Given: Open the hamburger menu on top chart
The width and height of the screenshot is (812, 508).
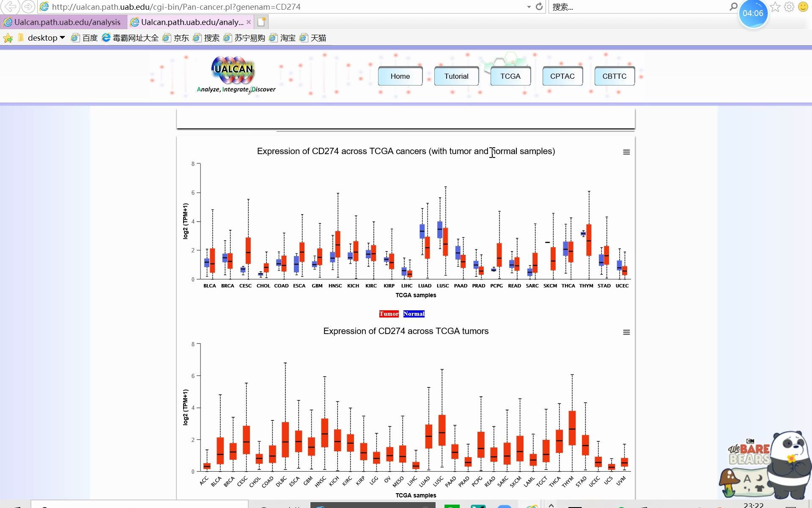Looking at the screenshot, I should pyautogui.click(x=627, y=152).
